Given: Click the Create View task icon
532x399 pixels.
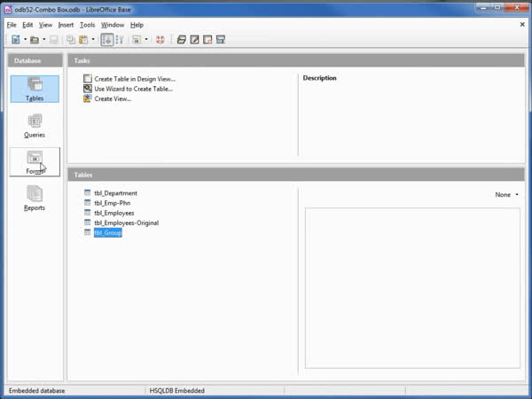Looking at the screenshot, I should [x=88, y=98].
